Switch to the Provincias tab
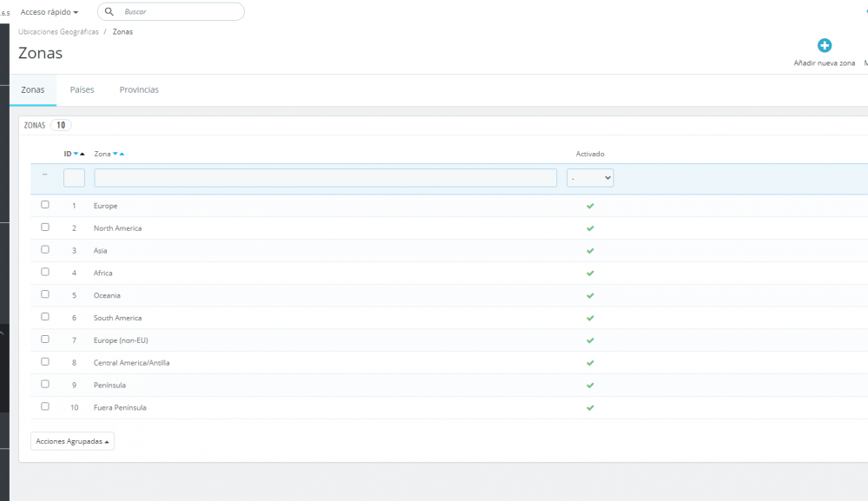Image resolution: width=868 pixels, height=501 pixels. click(140, 89)
